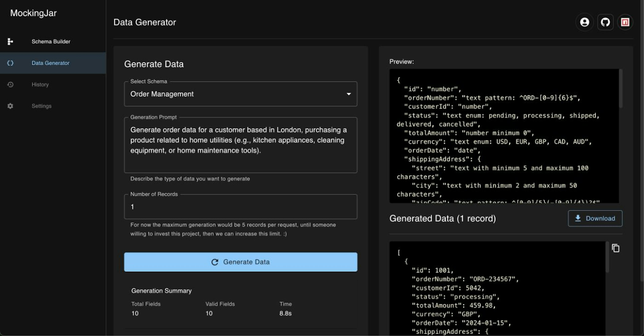The width and height of the screenshot is (644, 336).
Task: Open the Schema Builder menu item
Action: pos(51,41)
